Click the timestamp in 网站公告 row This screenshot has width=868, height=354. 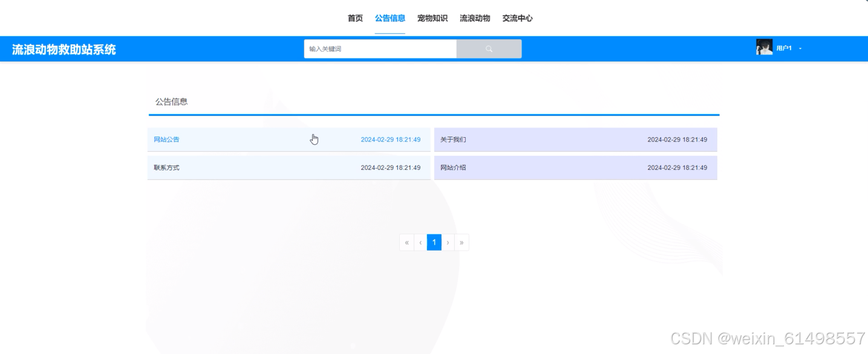coord(391,140)
